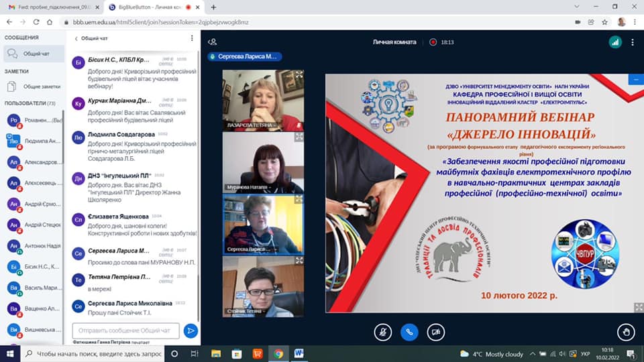The height and width of the screenshot is (362, 644).
Task: Open Microsoft Word from the taskbar
Action: (299, 353)
